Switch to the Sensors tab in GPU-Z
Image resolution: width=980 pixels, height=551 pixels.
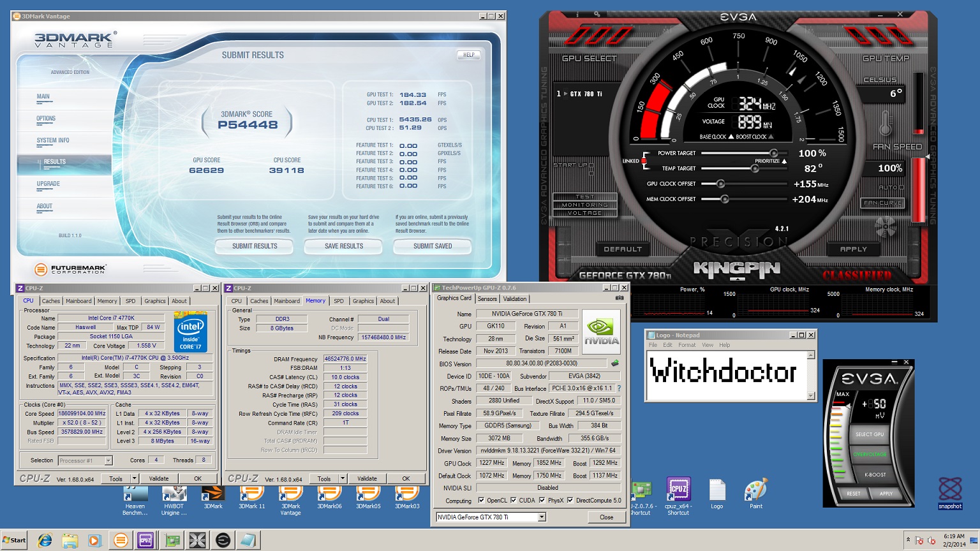tap(487, 298)
